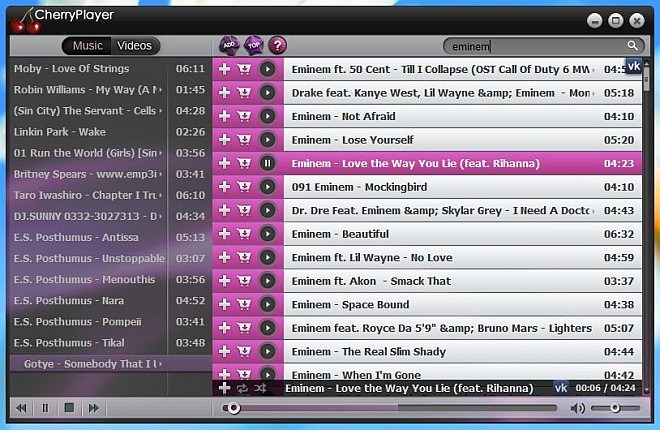The width and height of the screenshot is (660, 430).
Task: Click cart icon for Mockingbird
Action: pos(244,187)
